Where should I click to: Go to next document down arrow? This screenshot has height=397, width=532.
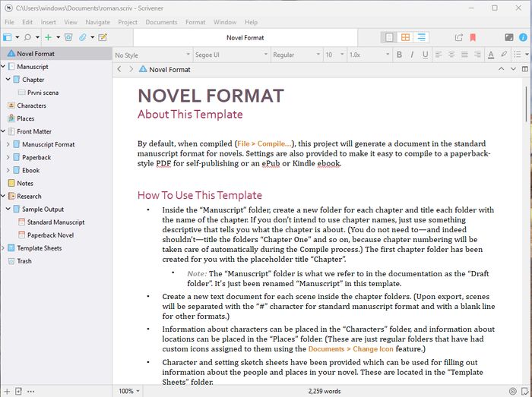pos(513,69)
